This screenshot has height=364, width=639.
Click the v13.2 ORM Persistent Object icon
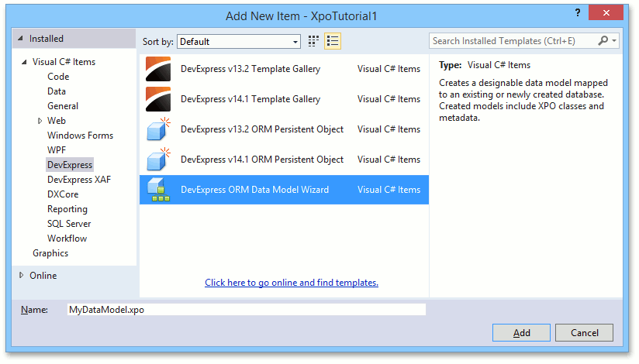[158, 129]
